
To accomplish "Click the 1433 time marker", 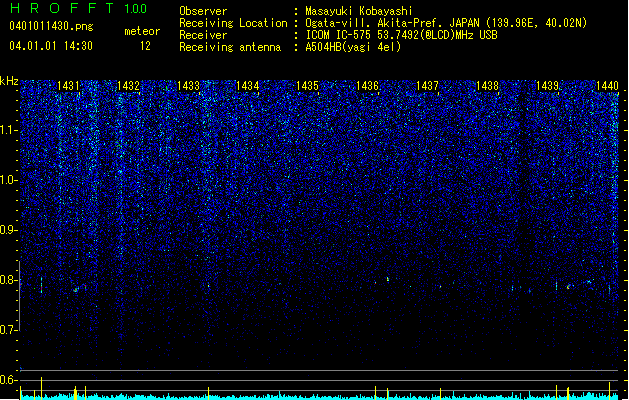I will (x=188, y=86).
